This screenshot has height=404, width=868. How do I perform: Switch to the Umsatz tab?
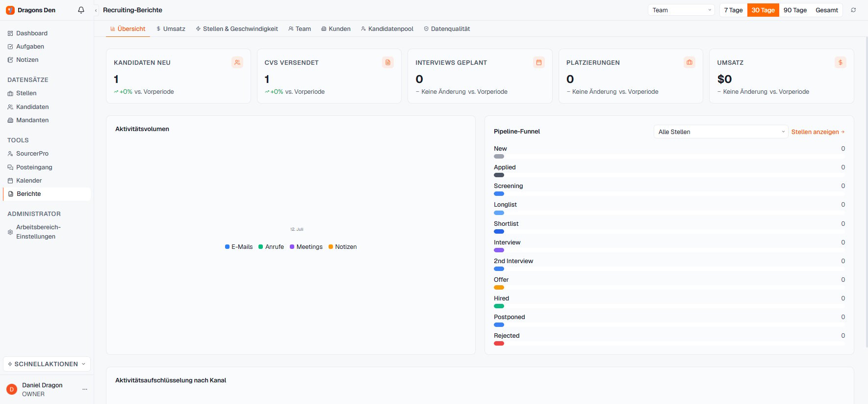tap(171, 29)
